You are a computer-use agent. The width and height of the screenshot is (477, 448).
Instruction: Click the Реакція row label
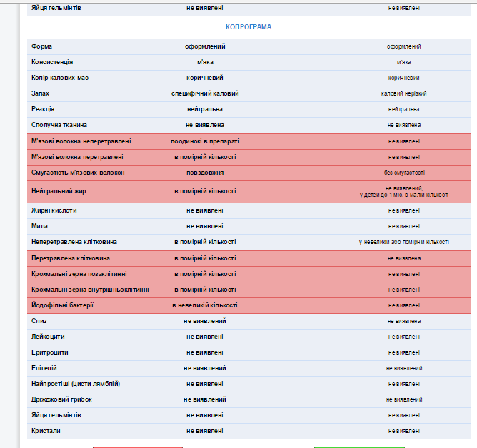pyautogui.click(x=43, y=109)
